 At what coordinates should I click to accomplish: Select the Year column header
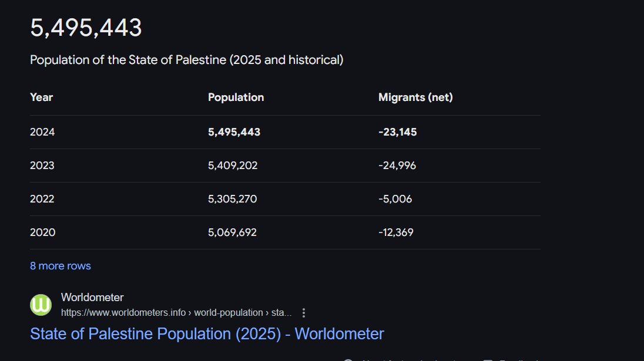click(x=42, y=97)
